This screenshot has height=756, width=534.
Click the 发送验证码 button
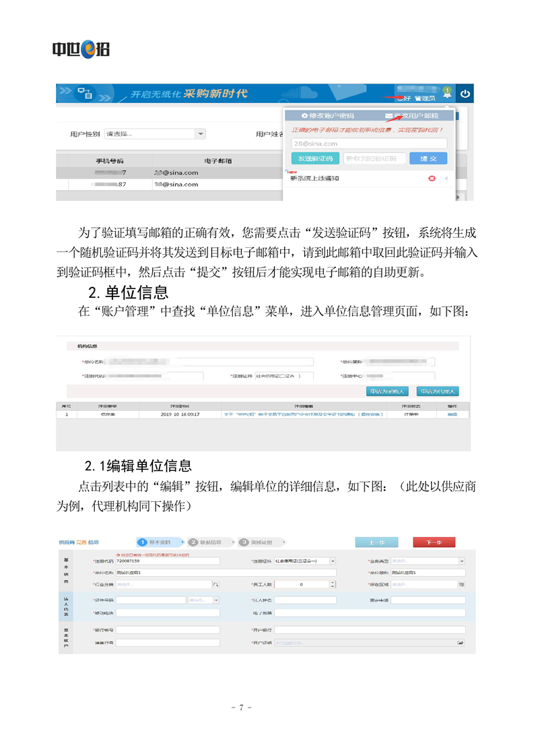(x=314, y=158)
